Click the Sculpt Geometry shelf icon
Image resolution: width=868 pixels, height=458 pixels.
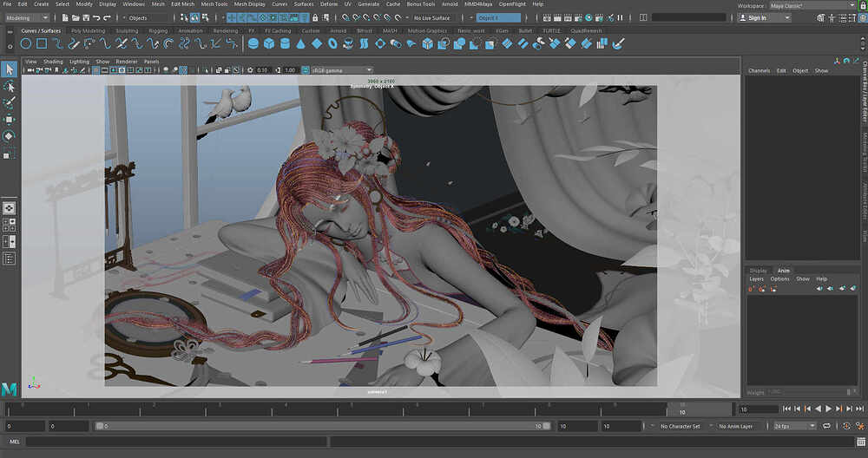618,43
